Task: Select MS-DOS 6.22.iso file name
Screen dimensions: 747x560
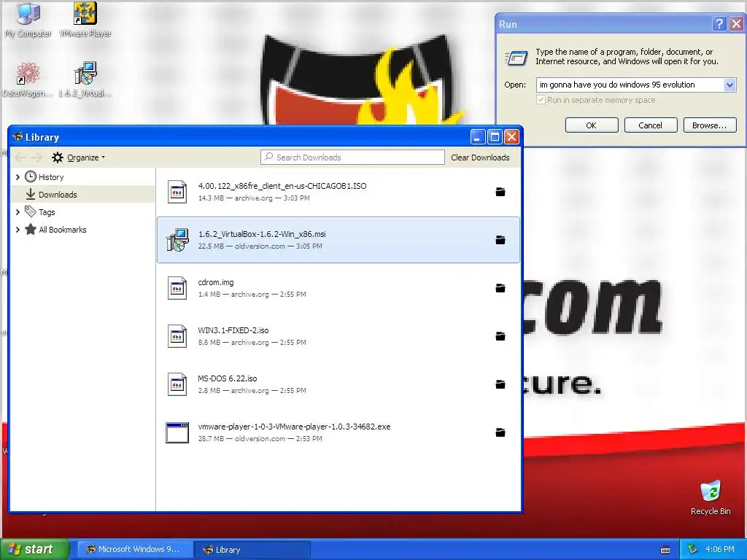Action: point(228,378)
